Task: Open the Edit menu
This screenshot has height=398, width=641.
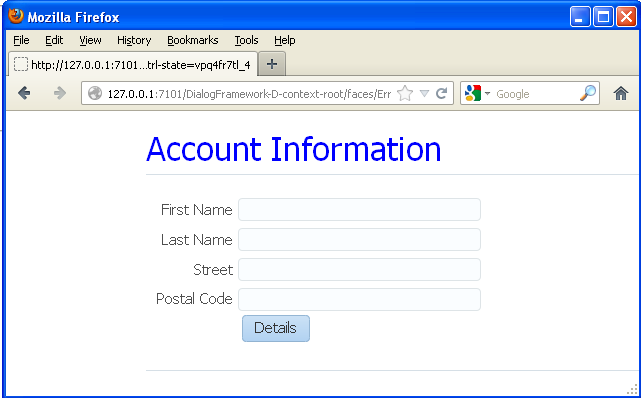Action: pos(54,40)
